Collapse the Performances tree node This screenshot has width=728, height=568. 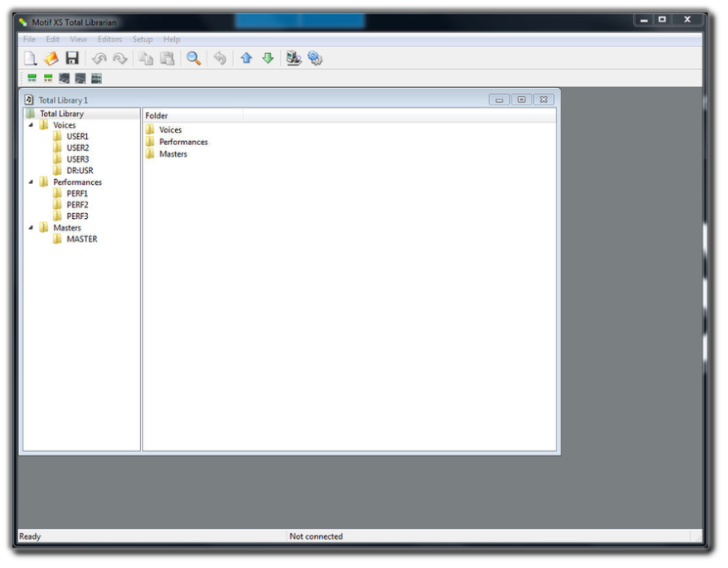[x=32, y=182]
